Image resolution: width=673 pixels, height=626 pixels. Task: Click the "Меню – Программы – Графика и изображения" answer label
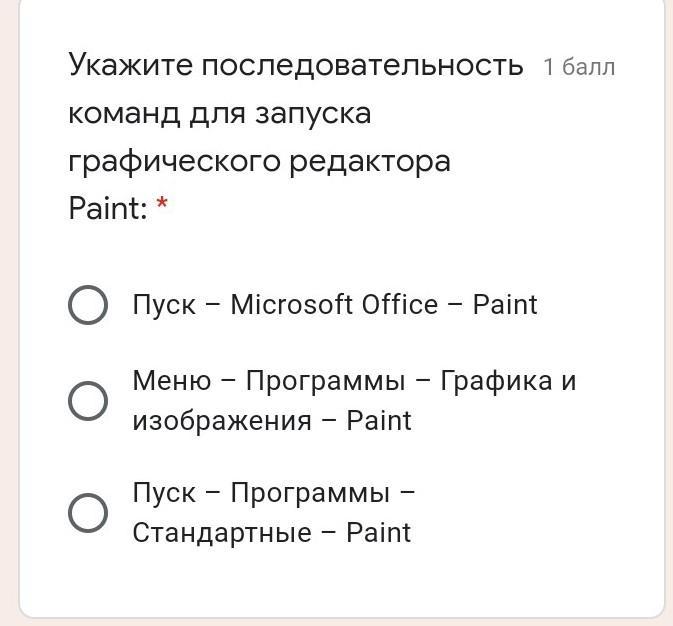(354, 400)
